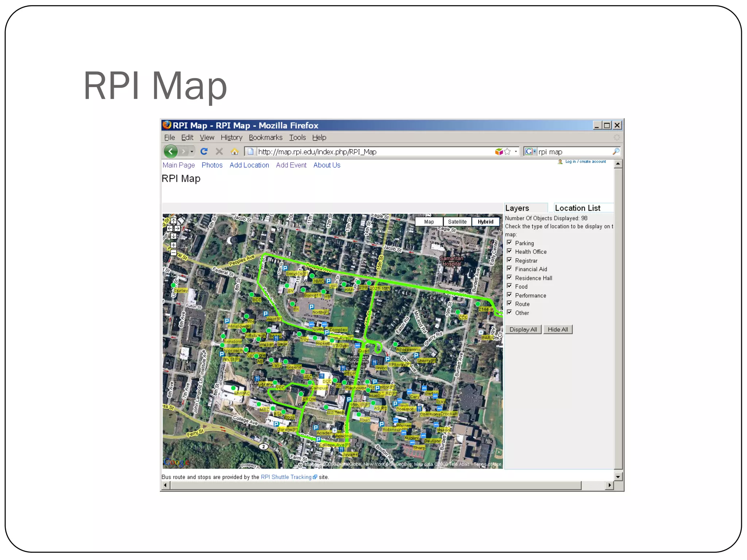Click the parking icon above Sherry[P] label
The width and height of the screenshot is (747, 560).
[416, 355]
